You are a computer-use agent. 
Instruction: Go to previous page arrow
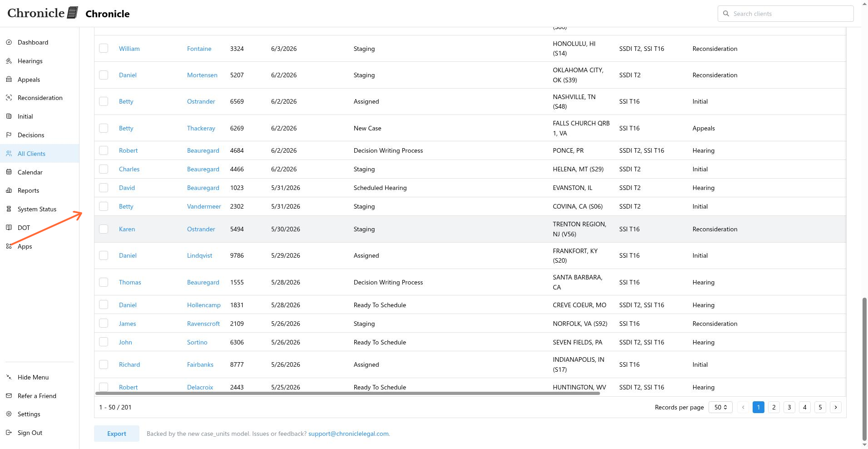(x=743, y=407)
